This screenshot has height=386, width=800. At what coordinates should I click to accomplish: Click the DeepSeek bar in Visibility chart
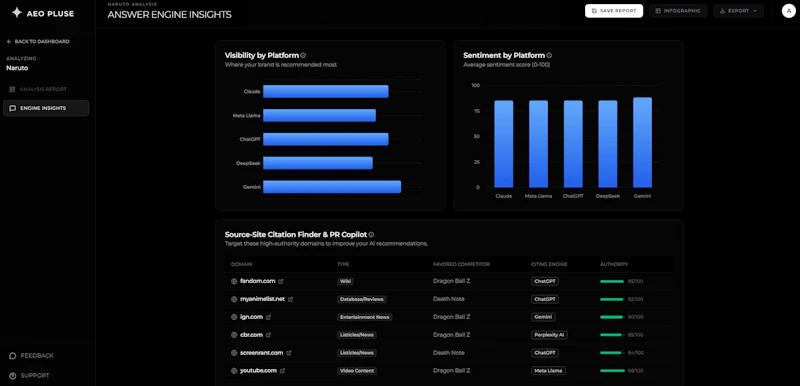318,163
